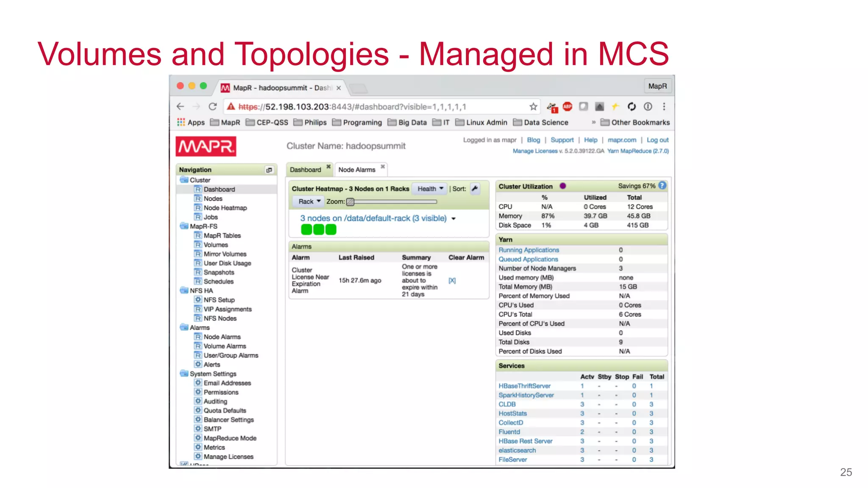Viewport: 868px width, 488px height.
Task: Click the info circle extension icon
Action: (648, 106)
